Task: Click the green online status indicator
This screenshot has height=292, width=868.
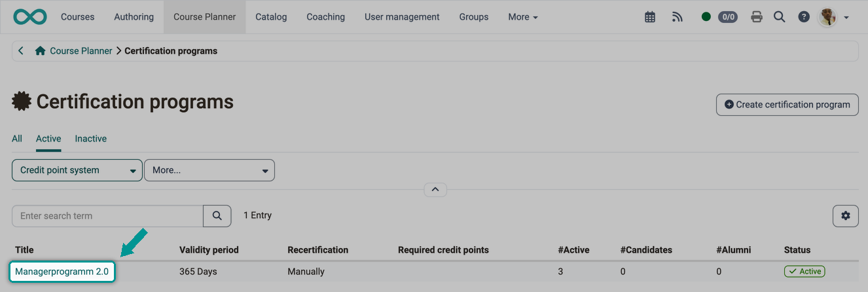Action: (x=706, y=17)
